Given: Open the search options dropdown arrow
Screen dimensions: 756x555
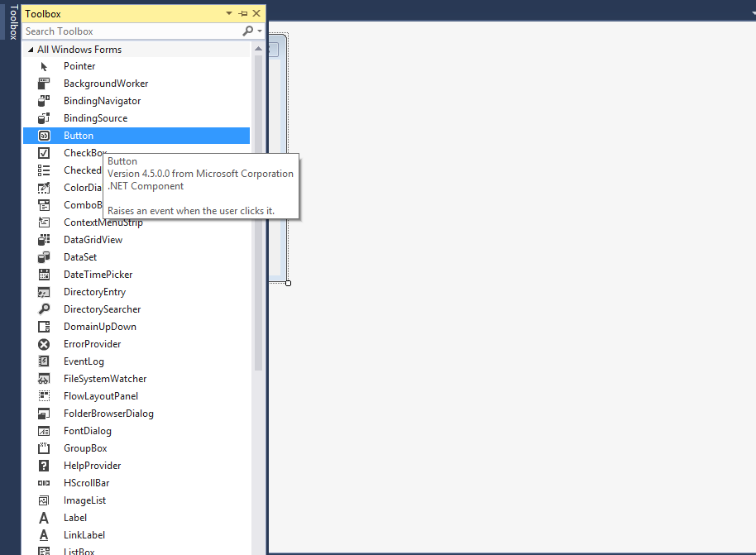Looking at the screenshot, I should click(260, 31).
